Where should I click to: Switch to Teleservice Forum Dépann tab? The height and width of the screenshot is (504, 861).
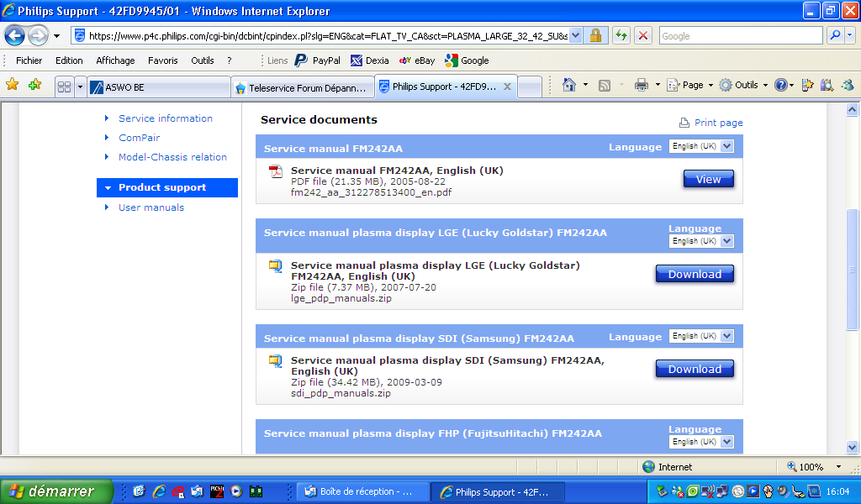coord(303,87)
